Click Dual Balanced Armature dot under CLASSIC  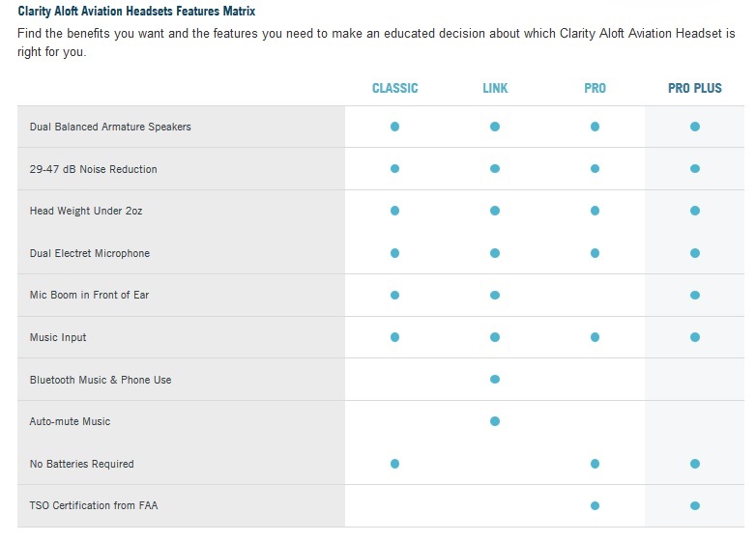(394, 127)
